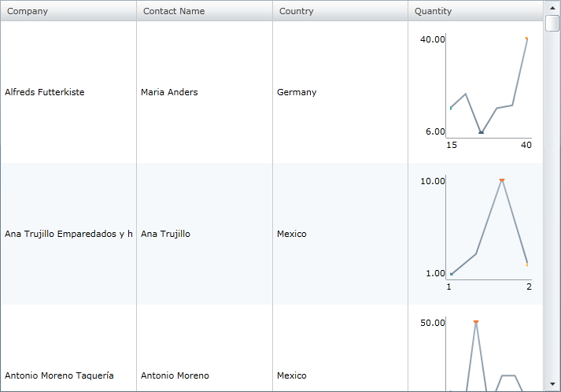Image resolution: width=561 pixels, height=392 pixels.
Task: Click the Alfreds Futterkiste quantity sparkline chart
Action: (488, 87)
